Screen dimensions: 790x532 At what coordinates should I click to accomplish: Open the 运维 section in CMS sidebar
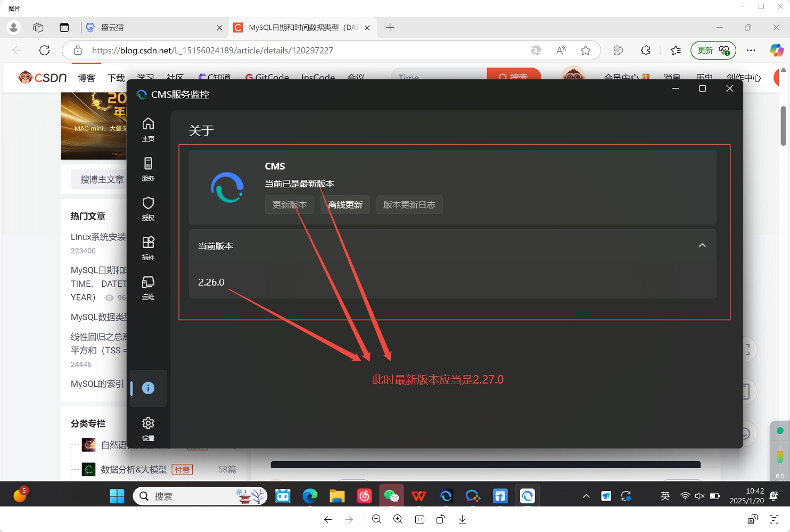pos(148,288)
